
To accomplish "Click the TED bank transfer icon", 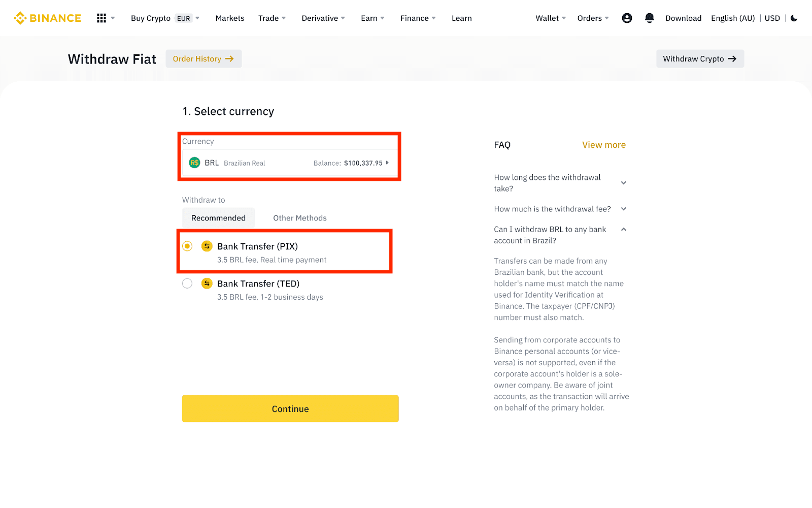I will (207, 283).
